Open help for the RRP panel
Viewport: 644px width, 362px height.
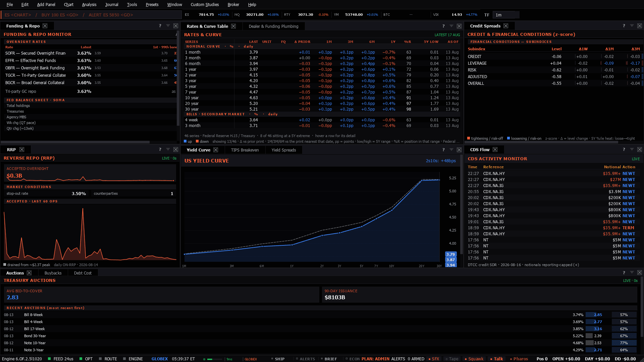(160, 149)
